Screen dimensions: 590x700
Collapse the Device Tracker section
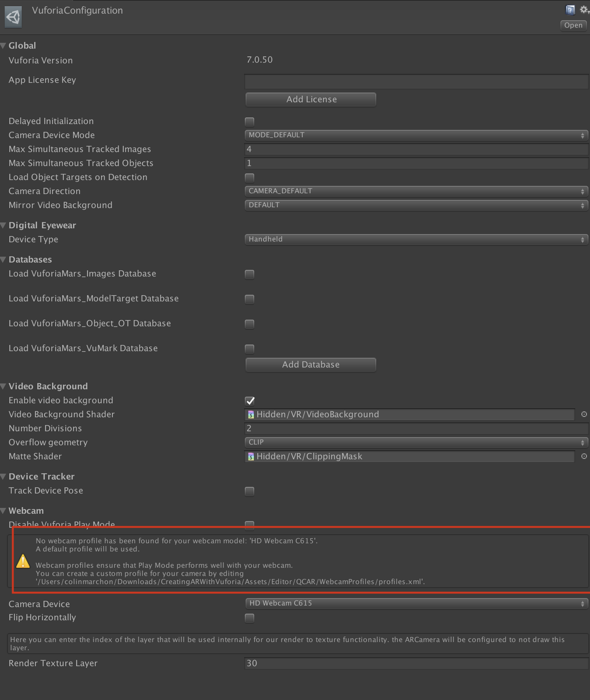coord(3,477)
